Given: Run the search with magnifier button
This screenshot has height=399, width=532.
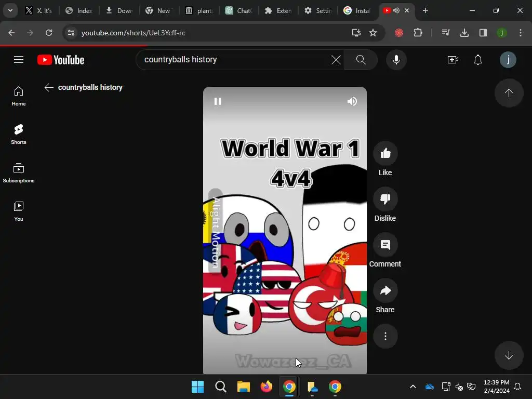Looking at the screenshot, I should click(361, 60).
